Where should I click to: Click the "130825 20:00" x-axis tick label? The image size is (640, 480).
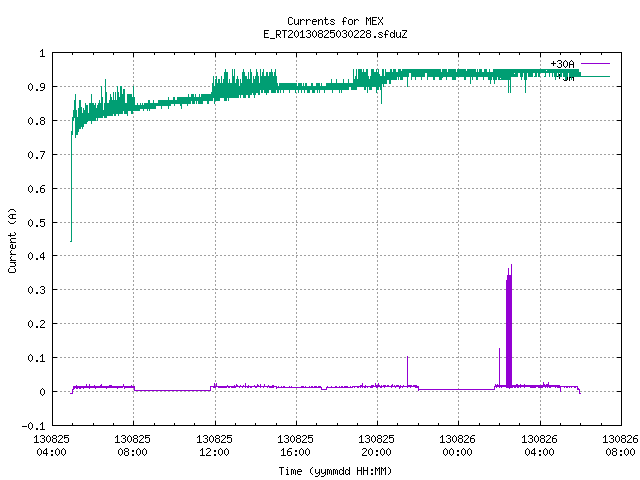(x=376, y=445)
